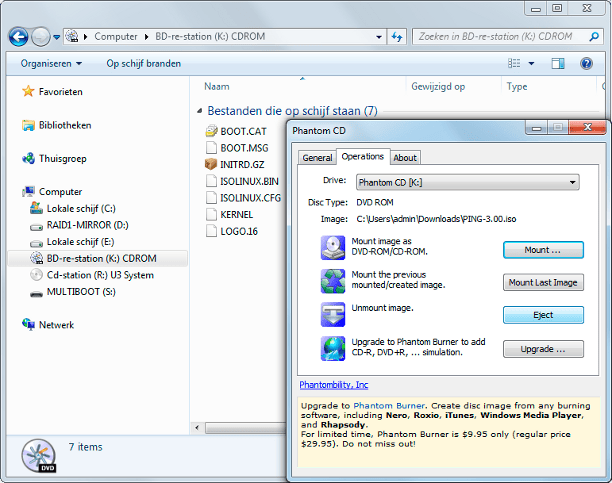612x483 pixels.
Task: Select the LOGO.16 file icon
Action: pyautogui.click(x=211, y=231)
